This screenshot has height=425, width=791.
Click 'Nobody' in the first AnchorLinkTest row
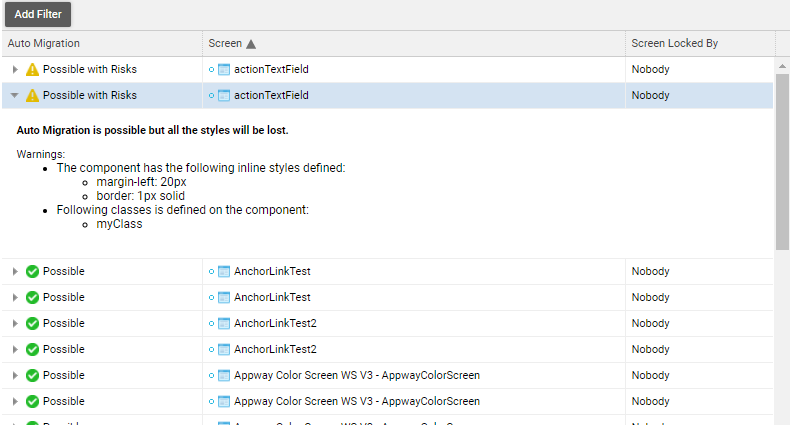click(650, 272)
